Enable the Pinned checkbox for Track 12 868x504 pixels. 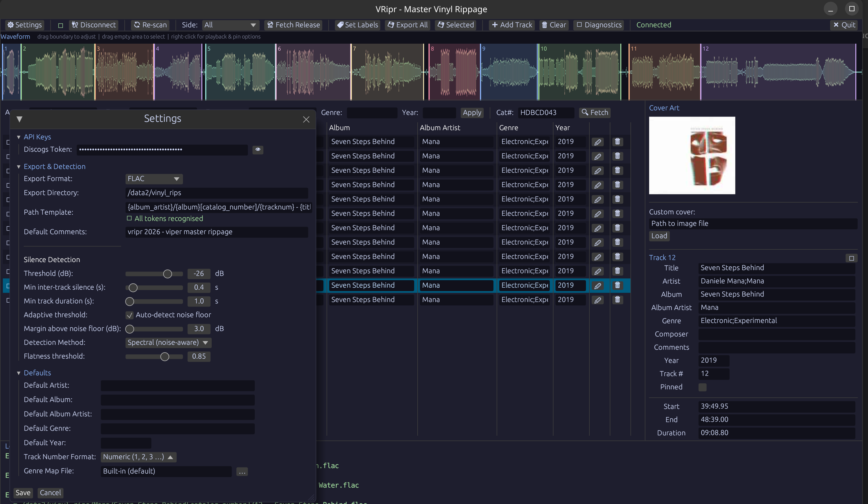[x=703, y=387]
